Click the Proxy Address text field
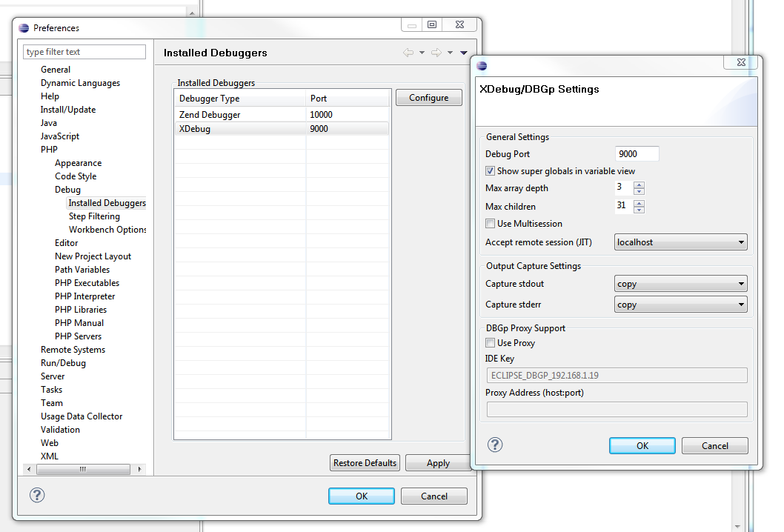The width and height of the screenshot is (784, 532). (x=617, y=410)
